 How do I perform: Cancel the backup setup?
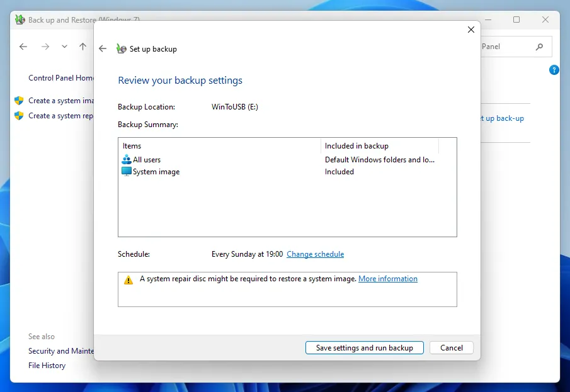(451, 348)
